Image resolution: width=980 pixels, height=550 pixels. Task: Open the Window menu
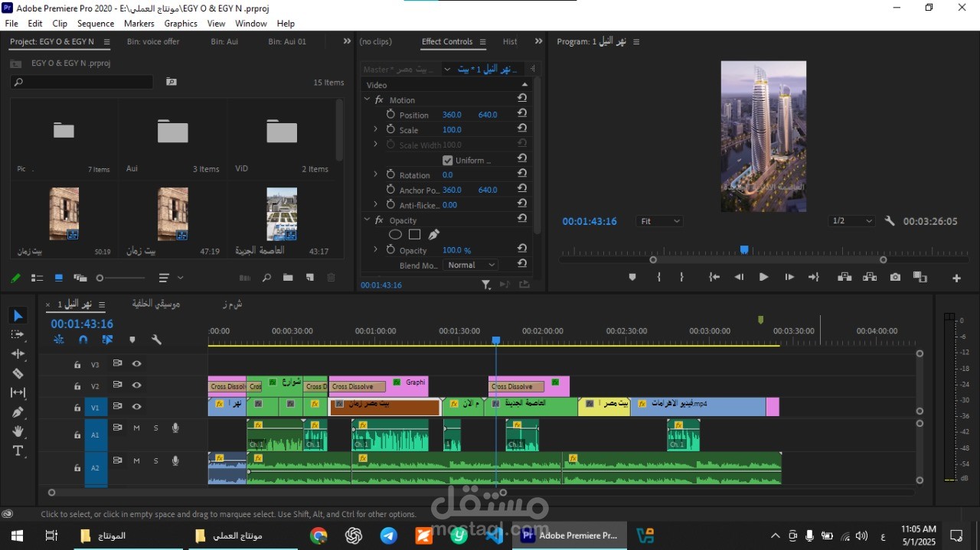click(251, 24)
